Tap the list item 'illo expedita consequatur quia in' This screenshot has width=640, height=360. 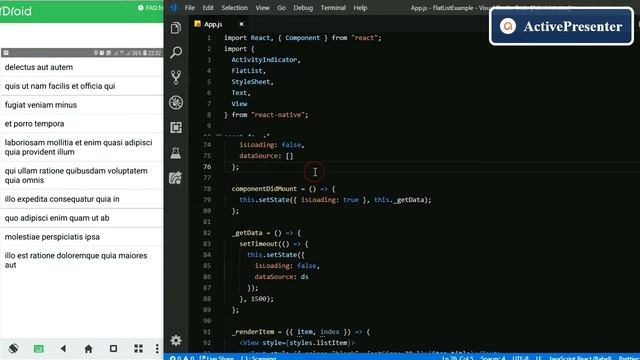(x=82, y=199)
